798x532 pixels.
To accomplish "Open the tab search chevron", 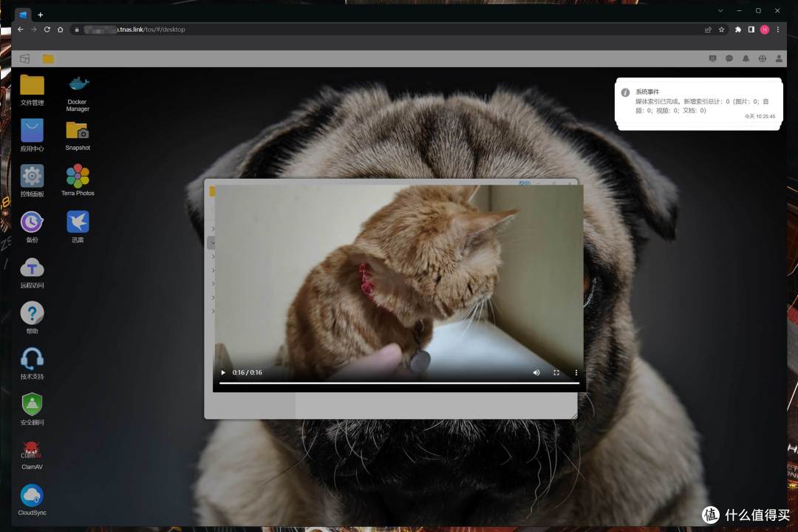I will 720,10.
